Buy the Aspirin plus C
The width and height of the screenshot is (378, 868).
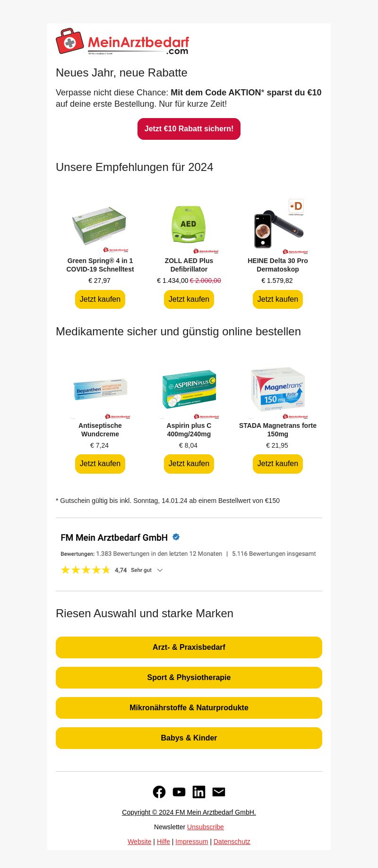click(x=189, y=464)
